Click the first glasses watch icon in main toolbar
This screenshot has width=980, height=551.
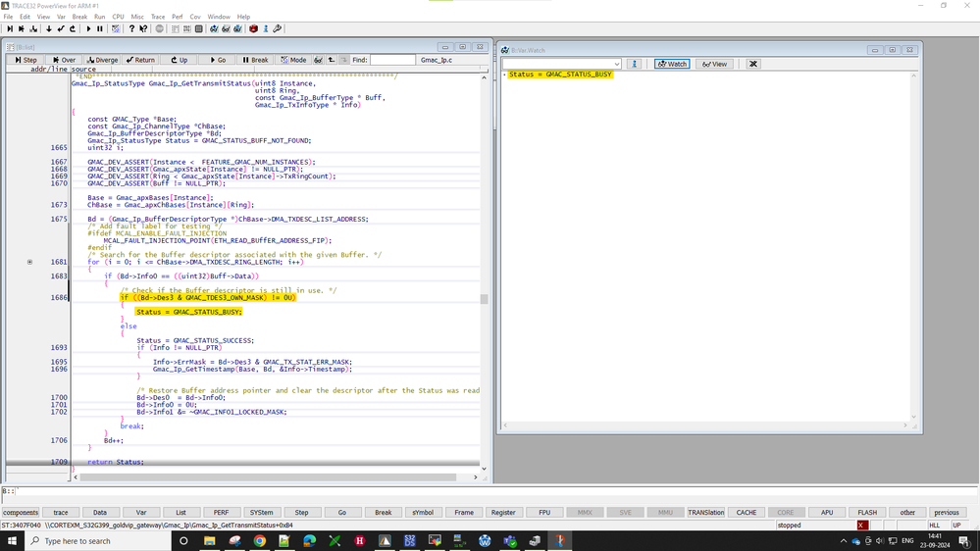[x=215, y=28]
